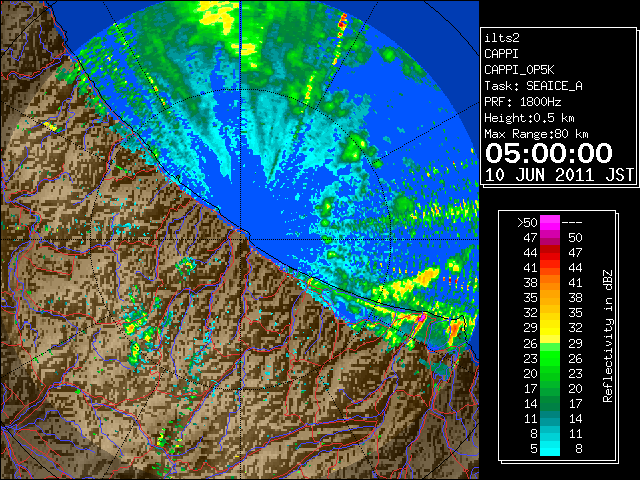Select the "Task: SEAICE_A" line
This screenshot has height=480, width=640.
[x=533, y=86]
